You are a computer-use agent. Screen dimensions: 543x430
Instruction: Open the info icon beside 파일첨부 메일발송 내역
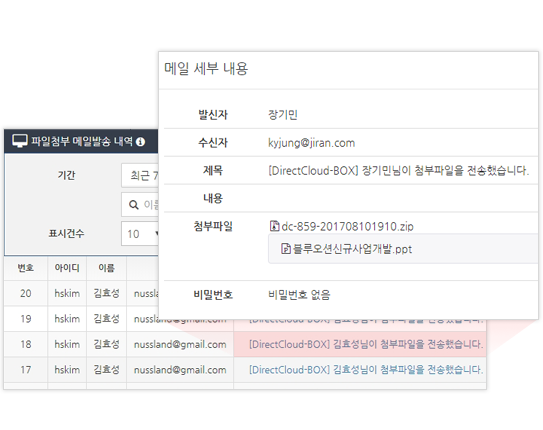point(140,142)
